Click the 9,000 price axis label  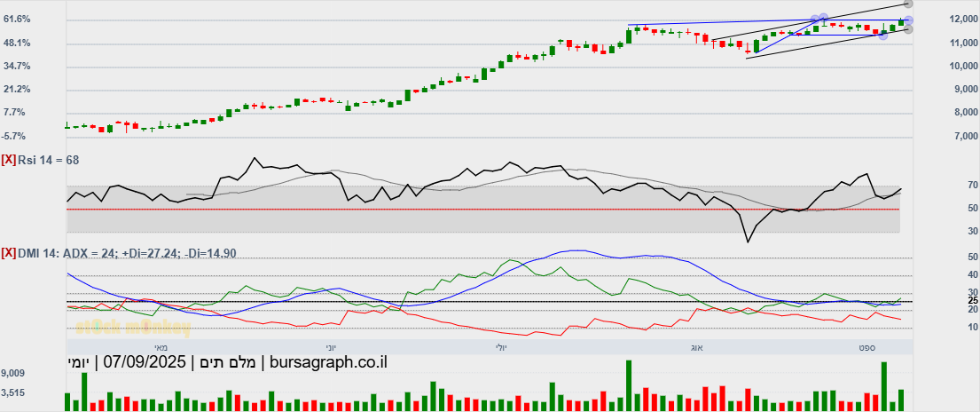point(966,89)
